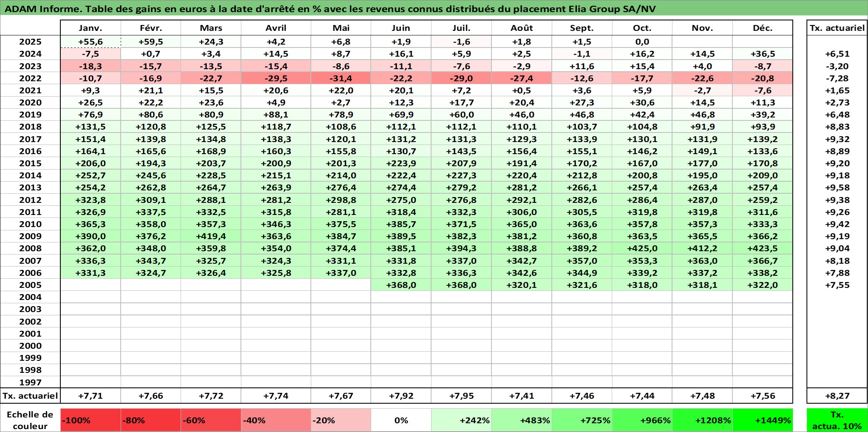Screen dimensions: 868x432
Task: Select the +9,58 actuarial rate for 2013
Action: [837, 187]
